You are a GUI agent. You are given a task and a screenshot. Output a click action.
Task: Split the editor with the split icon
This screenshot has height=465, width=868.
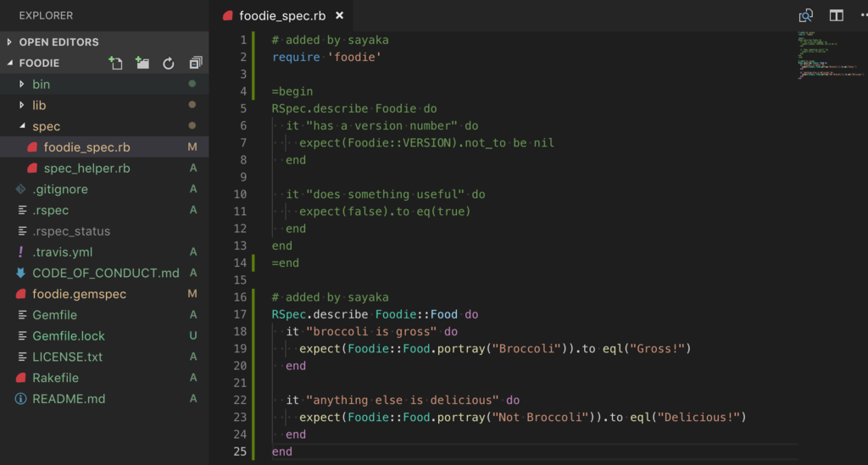tap(837, 15)
